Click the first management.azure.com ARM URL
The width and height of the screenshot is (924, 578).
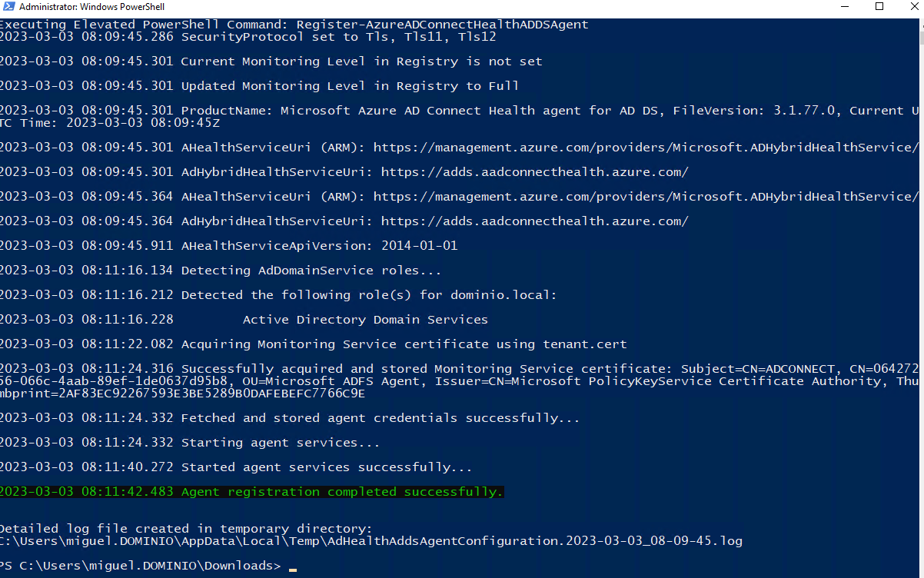tap(646, 148)
